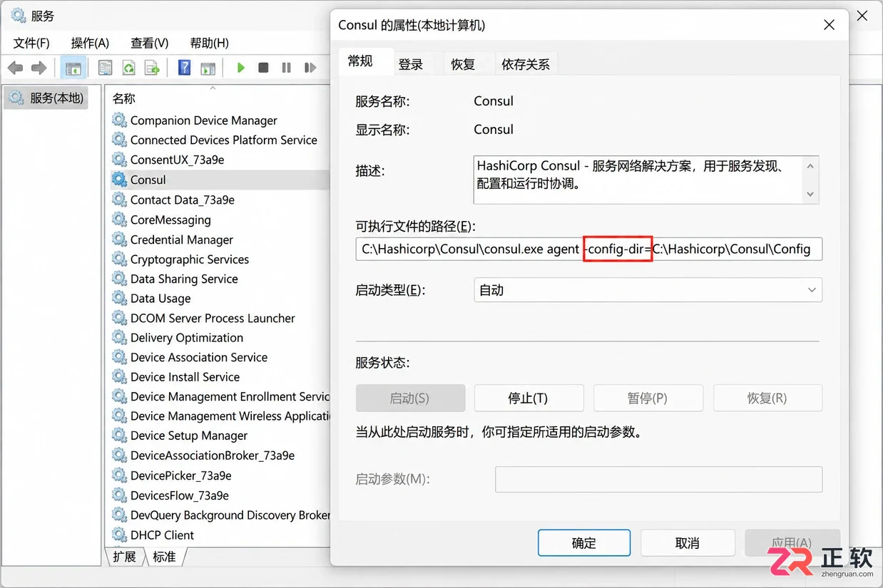
Task: Click the 恢复(R) button
Action: (x=767, y=398)
